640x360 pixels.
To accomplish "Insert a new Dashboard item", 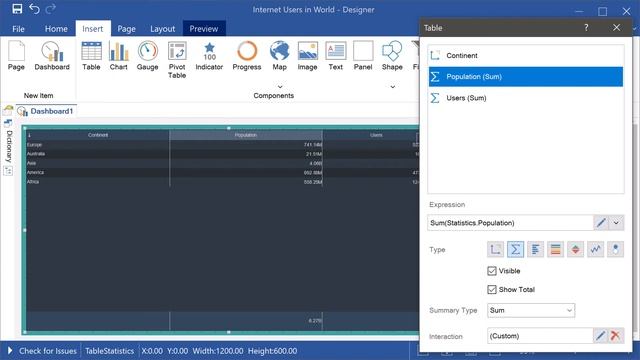I will click(52, 56).
